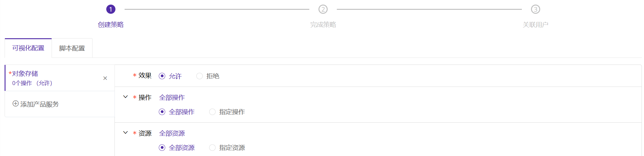Viewport: 644px width, 156px height.
Task: Select the 指定资源 radio option
Action: tap(212, 148)
